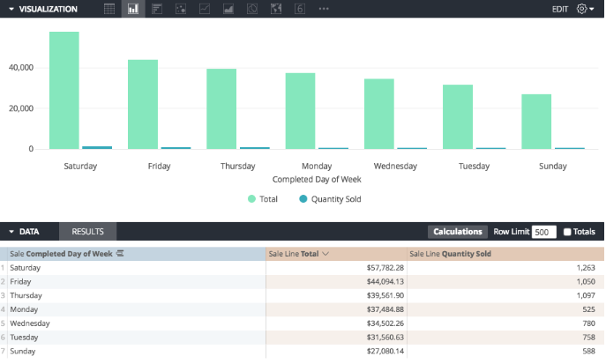This screenshot has height=364, width=606.
Task: Click quantity sold value 758
Action: pyautogui.click(x=588, y=337)
